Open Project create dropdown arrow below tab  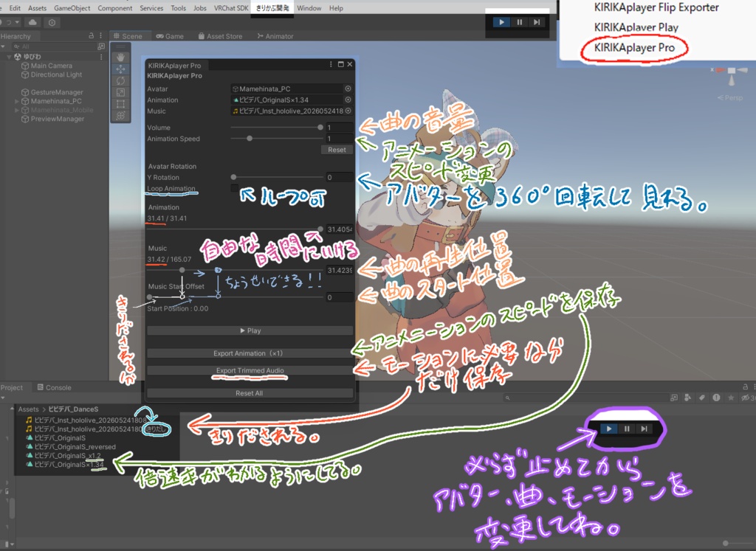(x=3, y=398)
